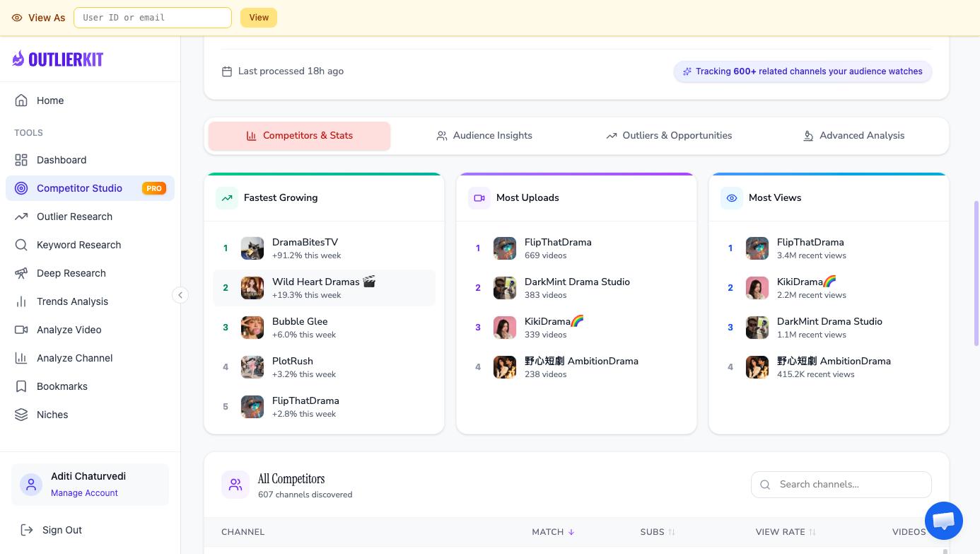The width and height of the screenshot is (980, 554).
Task: Open Dashboard from the tools sidebar
Action: (x=61, y=160)
